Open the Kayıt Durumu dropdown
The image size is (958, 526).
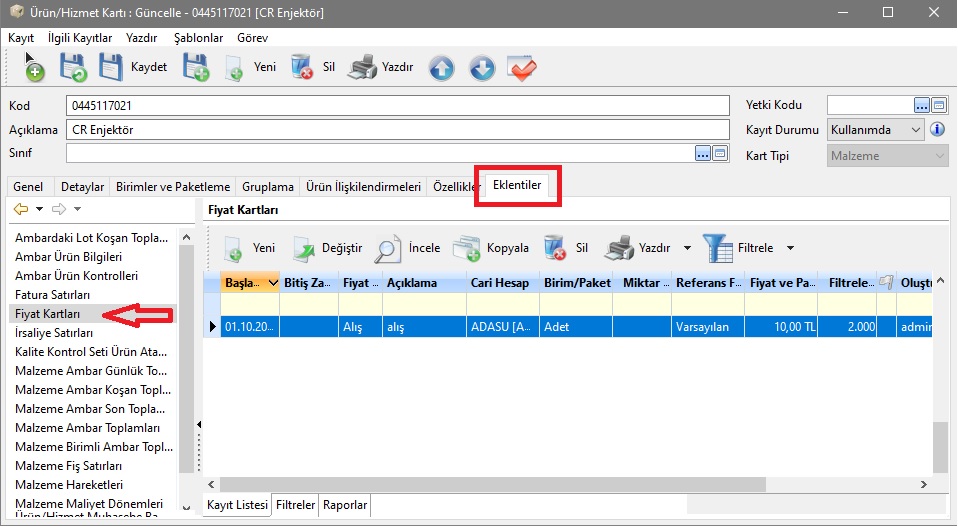(x=916, y=130)
